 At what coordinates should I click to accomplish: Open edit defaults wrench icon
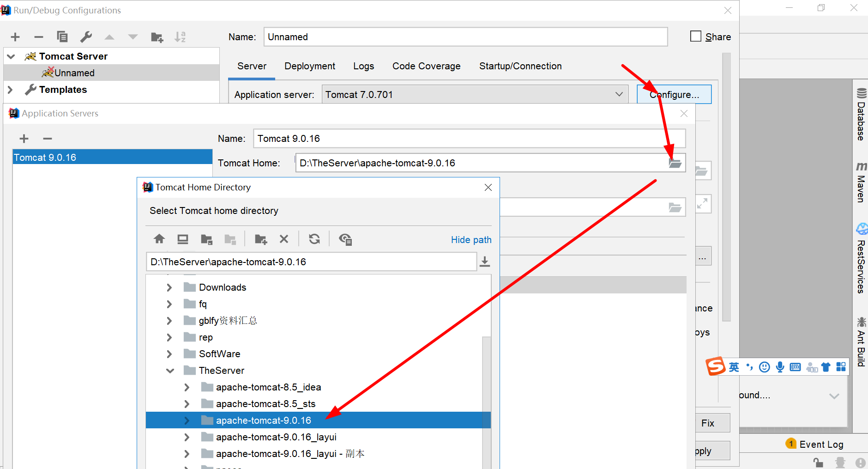pyautogui.click(x=86, y=37)
